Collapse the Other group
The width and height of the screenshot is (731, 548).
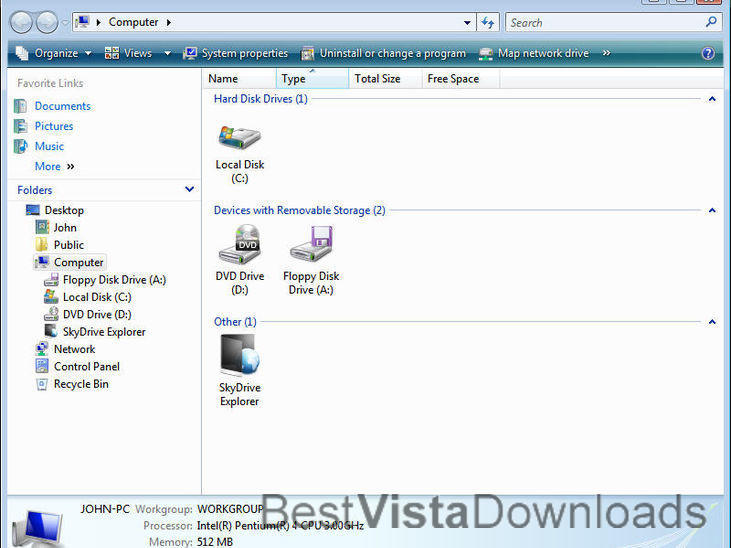pos(712,322)
